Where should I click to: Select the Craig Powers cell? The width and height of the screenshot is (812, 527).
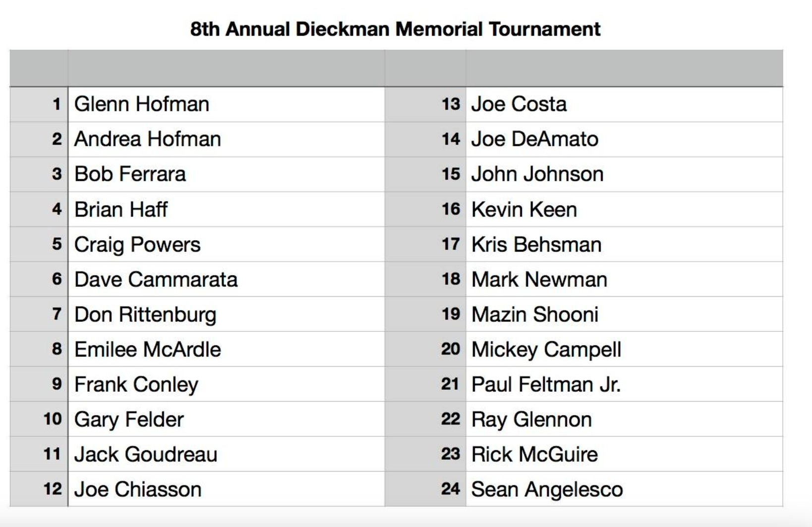[x=226, y=245]
